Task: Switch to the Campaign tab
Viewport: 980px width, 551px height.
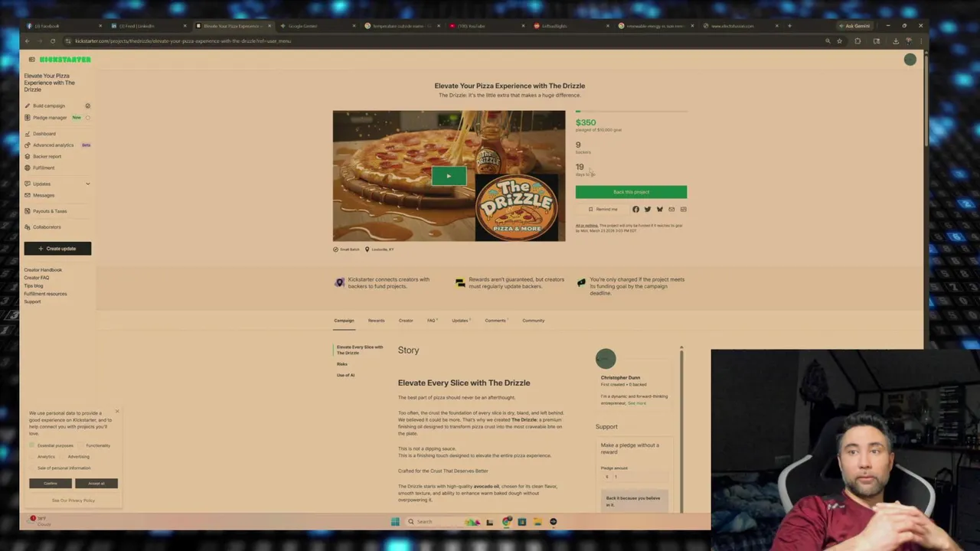Action: tap(344, 321)
